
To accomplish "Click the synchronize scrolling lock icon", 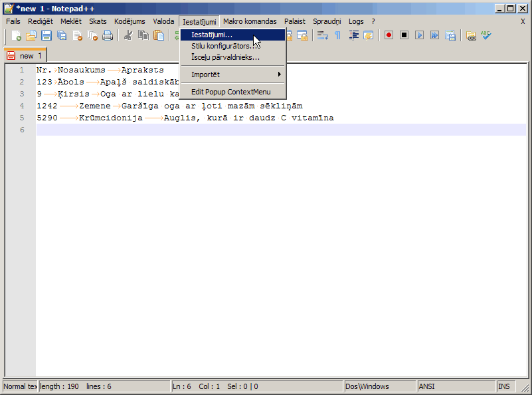I will 302,35.
